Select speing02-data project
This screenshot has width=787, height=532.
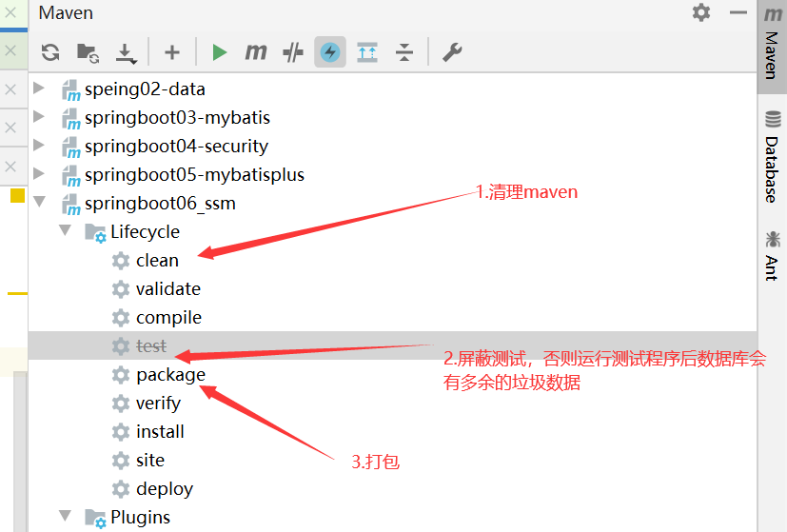145,89
